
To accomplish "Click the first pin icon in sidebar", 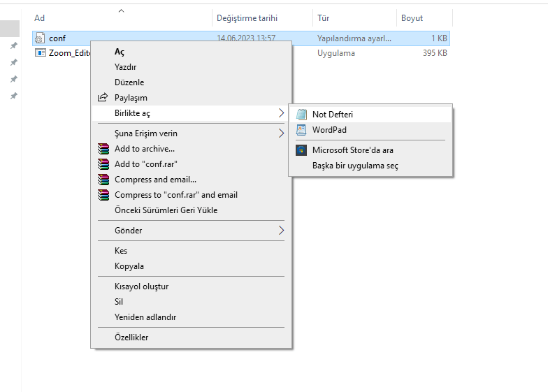I will click(x=14, y=45).
